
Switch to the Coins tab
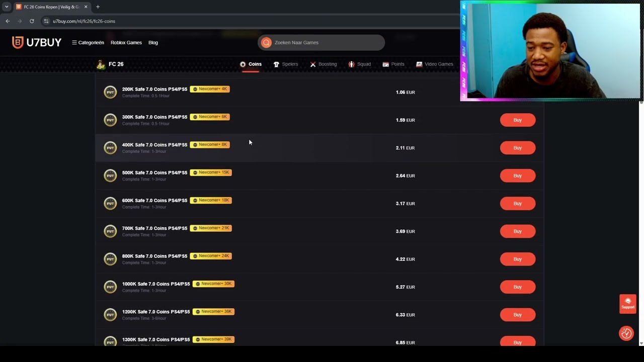coord(251,64)
